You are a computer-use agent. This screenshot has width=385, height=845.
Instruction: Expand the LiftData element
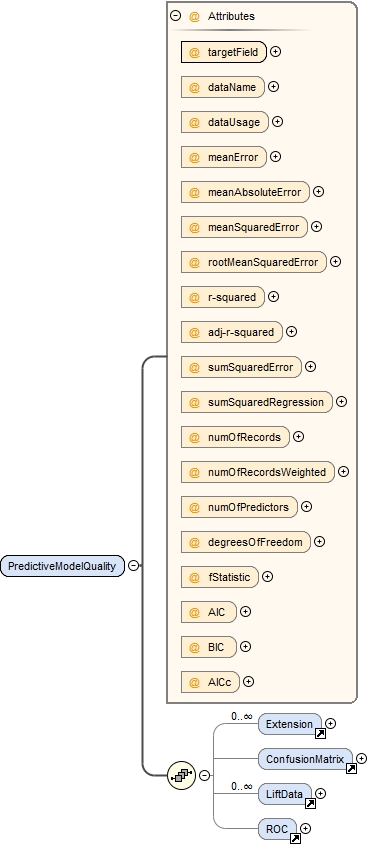321,794
